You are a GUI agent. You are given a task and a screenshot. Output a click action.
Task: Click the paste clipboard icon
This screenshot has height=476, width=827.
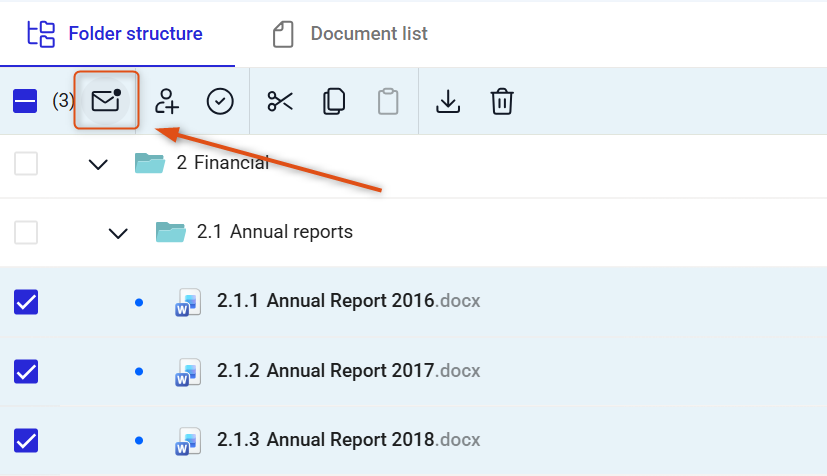(x=388, y=101)
